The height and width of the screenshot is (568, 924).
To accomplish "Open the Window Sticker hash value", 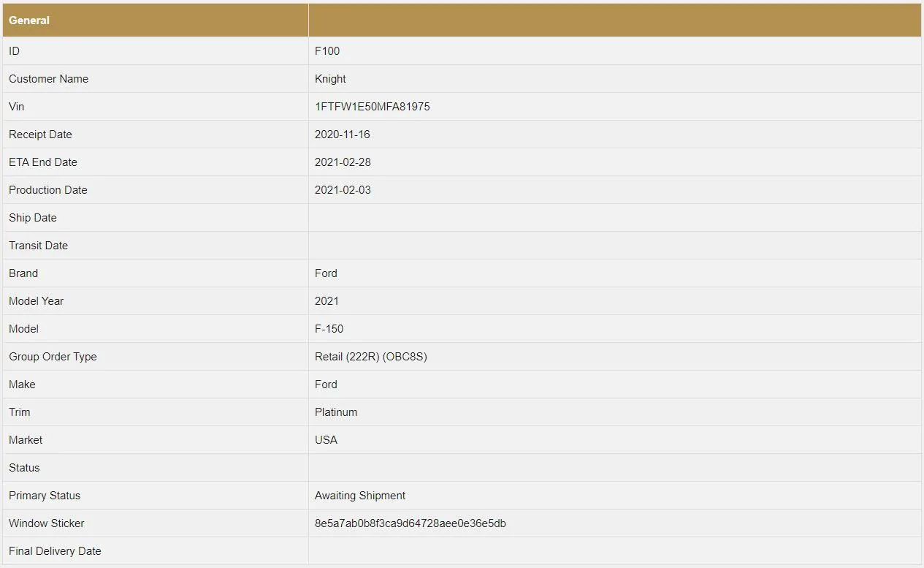I will (410, 523).
